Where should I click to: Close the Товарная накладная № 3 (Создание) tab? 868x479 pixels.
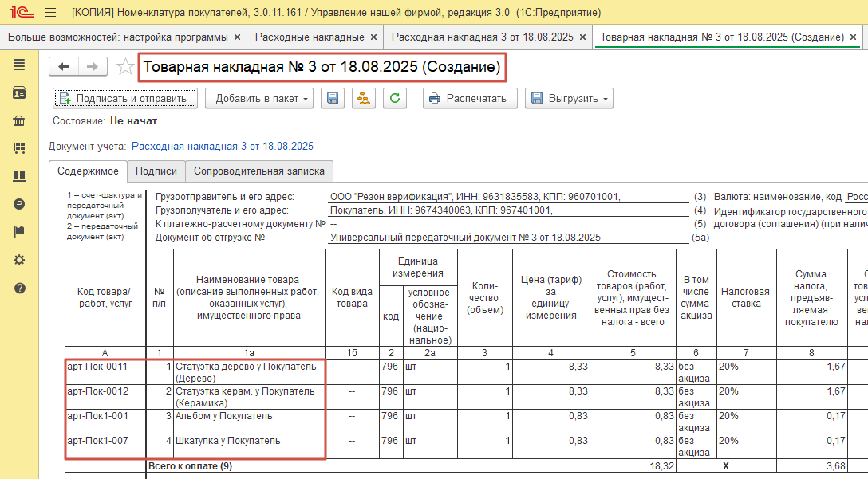(853, 37)
